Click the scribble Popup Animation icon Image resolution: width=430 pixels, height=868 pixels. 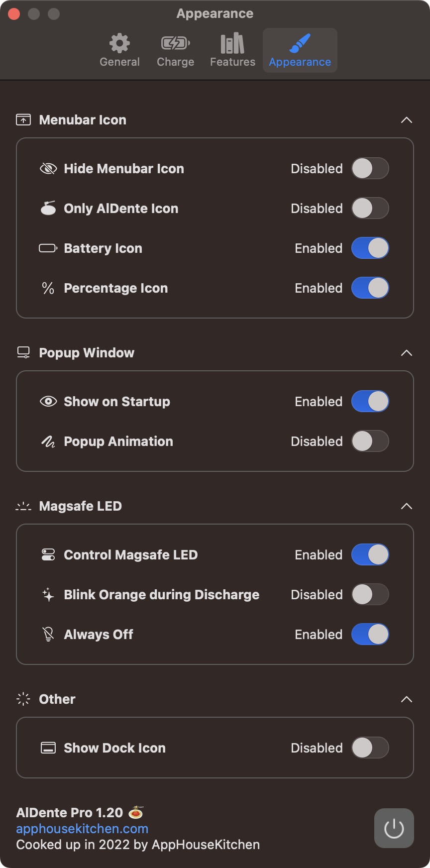(48, 441)
